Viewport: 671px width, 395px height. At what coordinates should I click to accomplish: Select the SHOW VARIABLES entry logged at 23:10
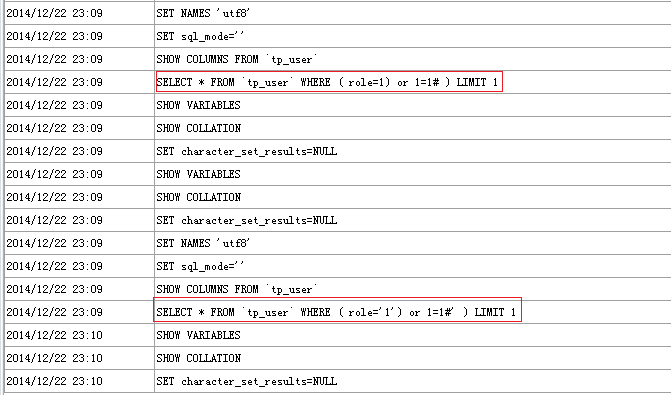[x=198, y=335]
